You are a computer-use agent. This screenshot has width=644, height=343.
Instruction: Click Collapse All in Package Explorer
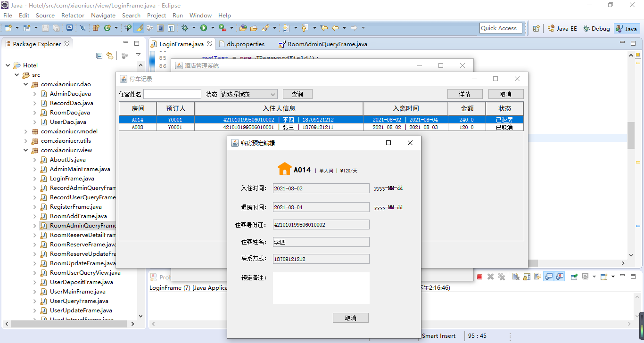point(99,56)
